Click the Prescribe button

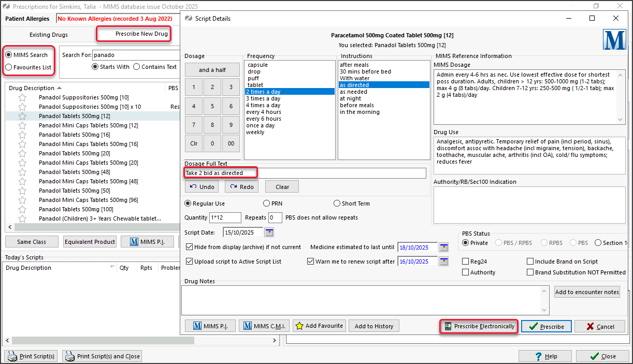click(546, 326)
